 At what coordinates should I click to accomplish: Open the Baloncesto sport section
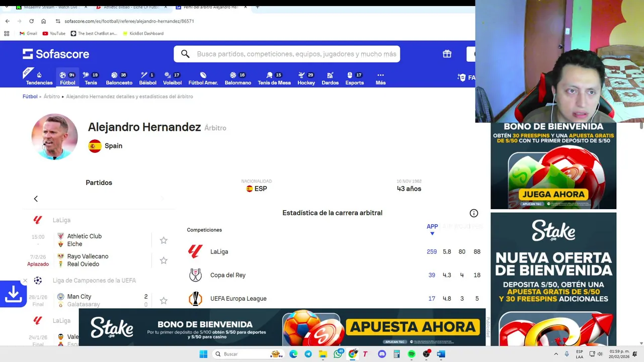tap(119, 78)
